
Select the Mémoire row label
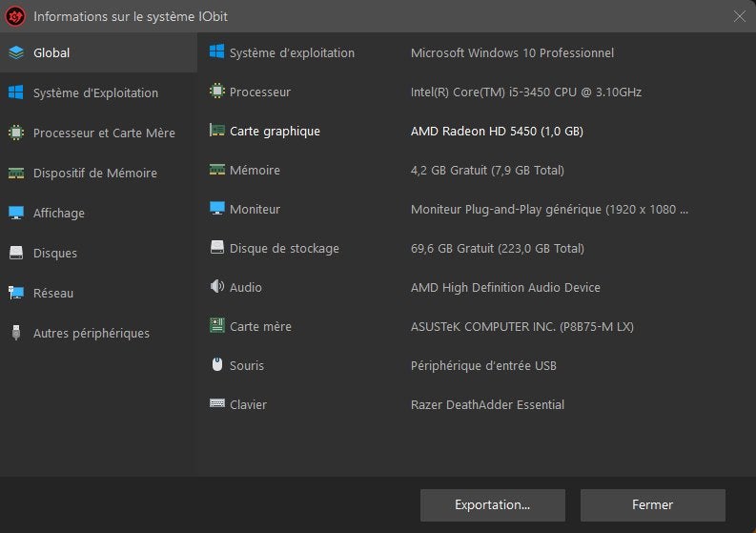255,171
